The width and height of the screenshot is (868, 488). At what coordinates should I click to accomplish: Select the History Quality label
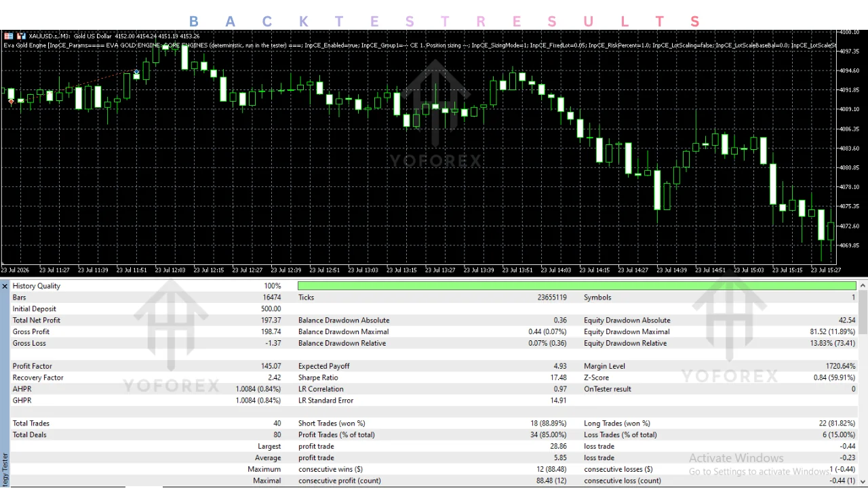37,286
